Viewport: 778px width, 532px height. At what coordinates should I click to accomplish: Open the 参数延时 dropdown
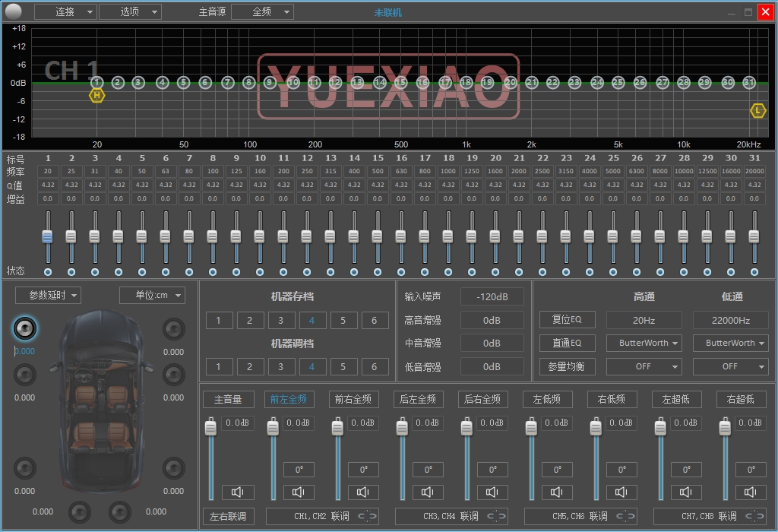48,296
